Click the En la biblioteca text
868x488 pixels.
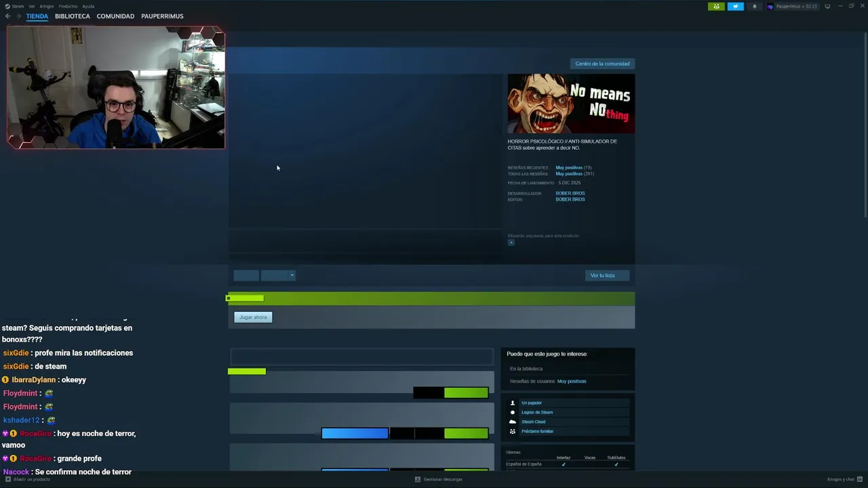(x=526, y=369)
